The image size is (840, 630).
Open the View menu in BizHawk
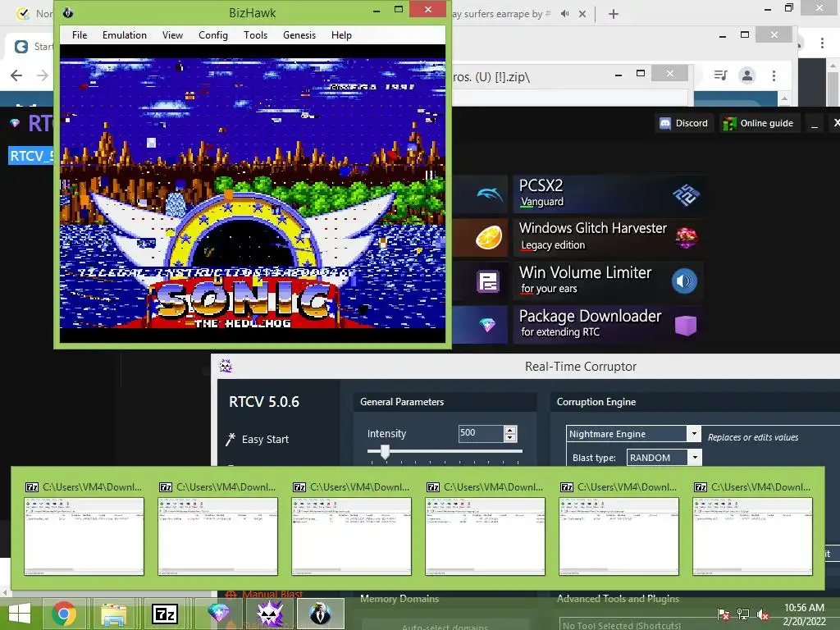click(172, 34)
